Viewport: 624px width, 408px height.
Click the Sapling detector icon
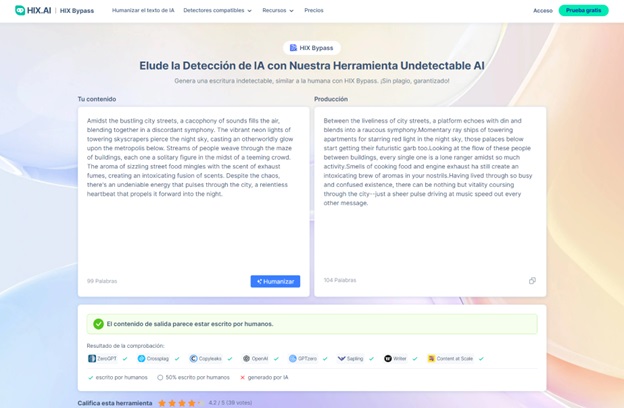(341, 358)
